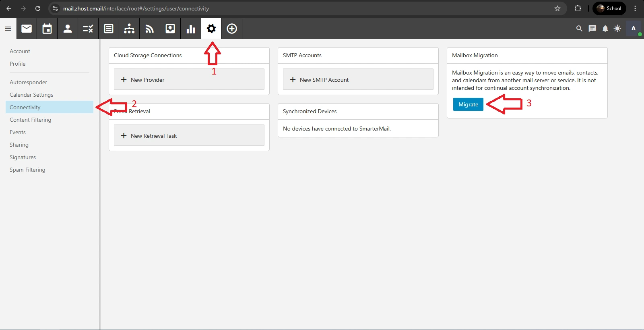
Task: Click New Provider for cloud storage
Action: click(189, 79)
